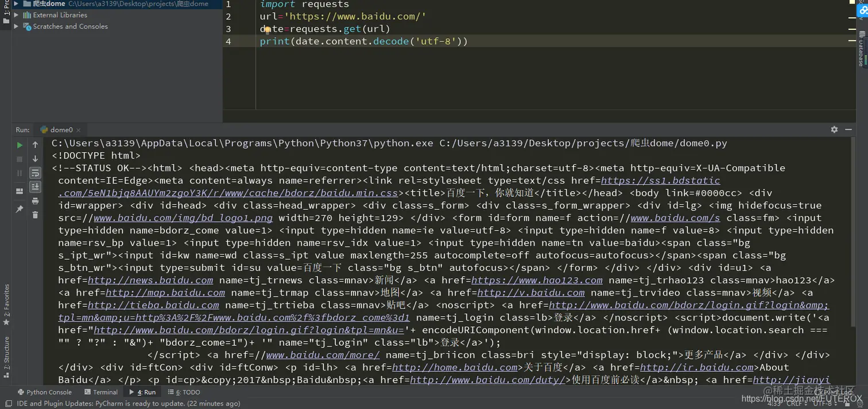The width and height of the screenshot is (868, 409).
Task: Open the v.baidu.com link in output
Action: (531, 293)
